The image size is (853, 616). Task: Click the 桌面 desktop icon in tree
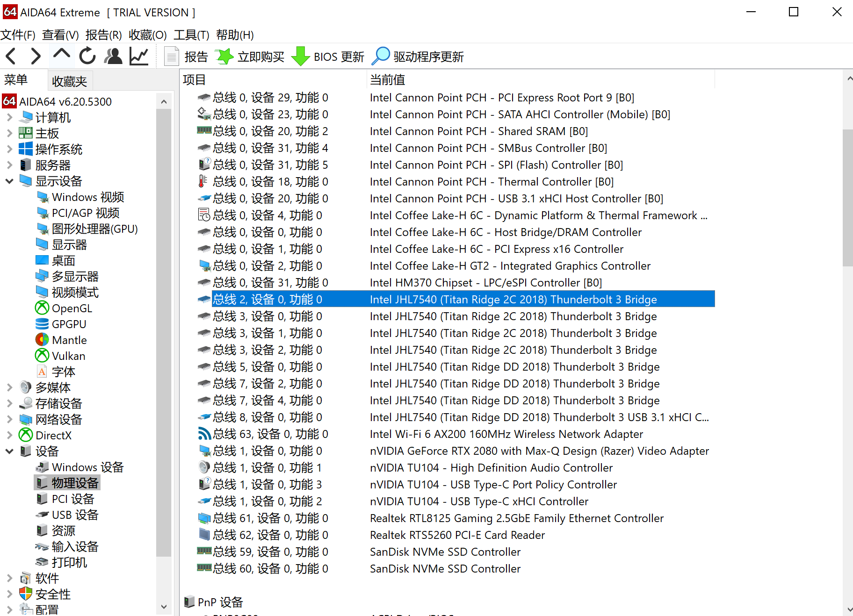point(42,260)
